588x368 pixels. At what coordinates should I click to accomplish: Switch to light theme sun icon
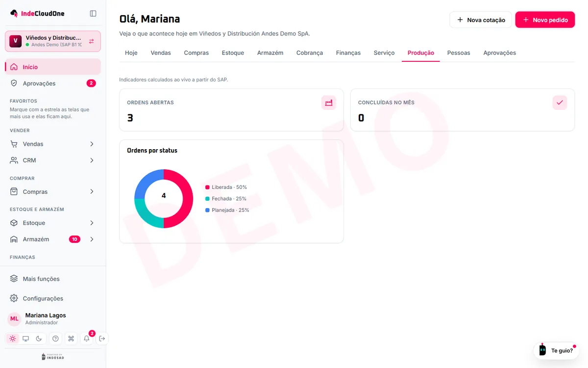tap(13, 339)
